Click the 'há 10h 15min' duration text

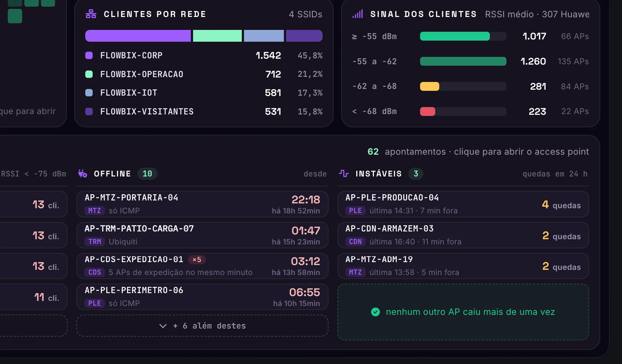[296, 303]
